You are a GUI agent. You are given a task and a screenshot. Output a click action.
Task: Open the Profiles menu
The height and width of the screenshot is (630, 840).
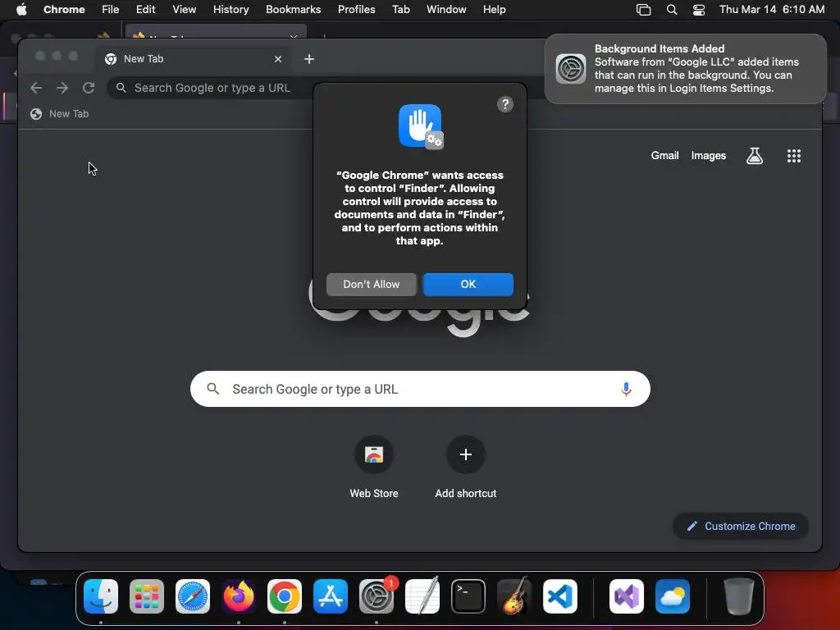click(x=356, y=10)
